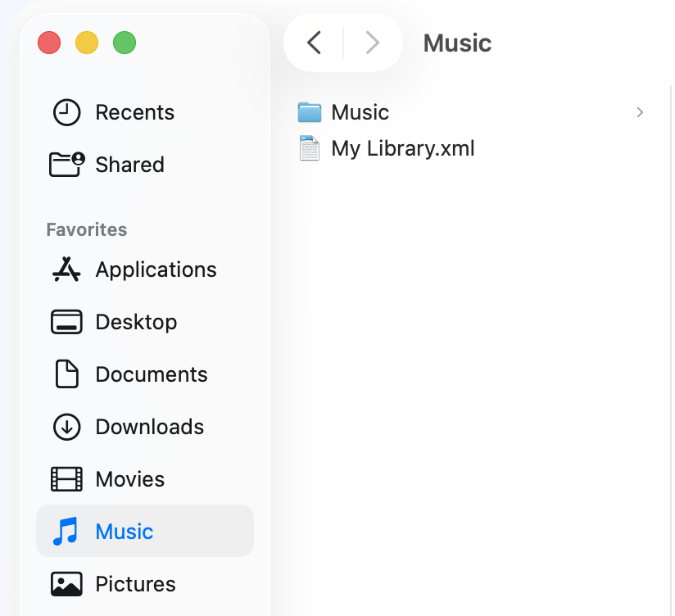This screenshot has width=675, height=616.
Task: Click the Pictures sidebar icon
Action: 66,584
